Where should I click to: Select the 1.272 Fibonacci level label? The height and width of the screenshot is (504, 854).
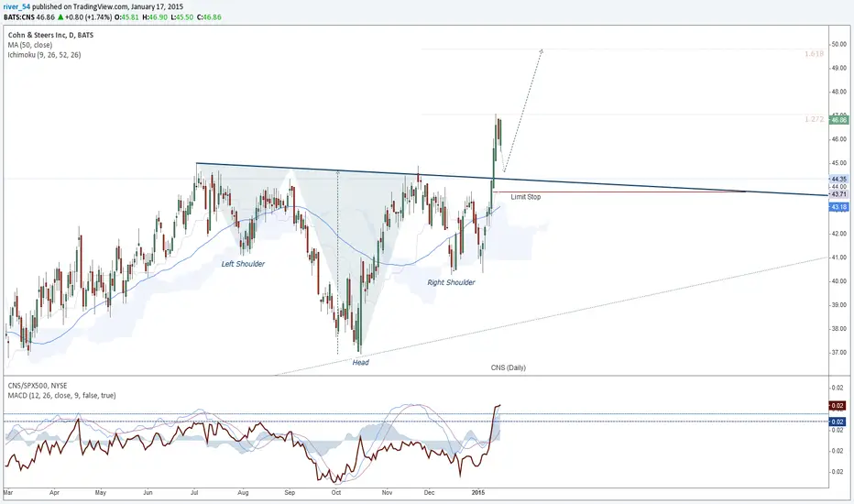(x=815, y=119)
